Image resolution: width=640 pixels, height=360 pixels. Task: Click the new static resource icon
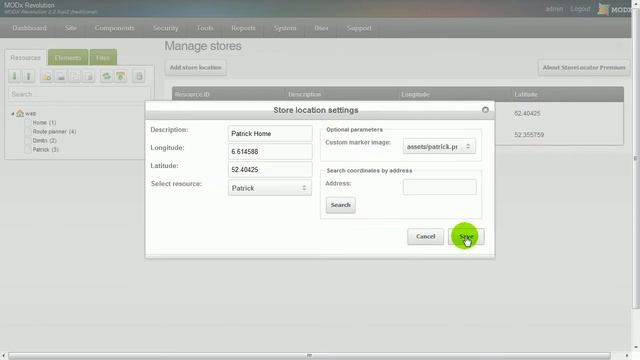[x=89, y=76]
